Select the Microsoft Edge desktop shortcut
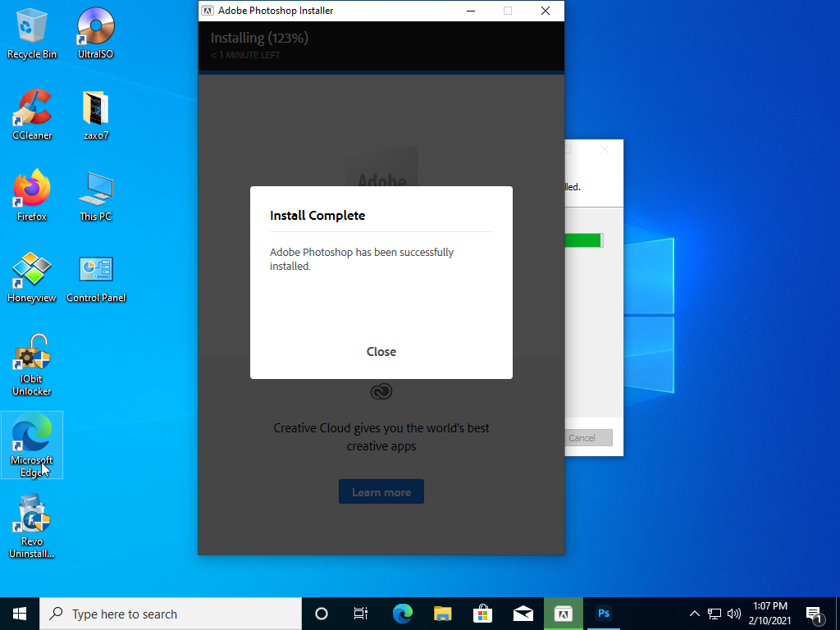The image size is (840, 630). [32, 445]
